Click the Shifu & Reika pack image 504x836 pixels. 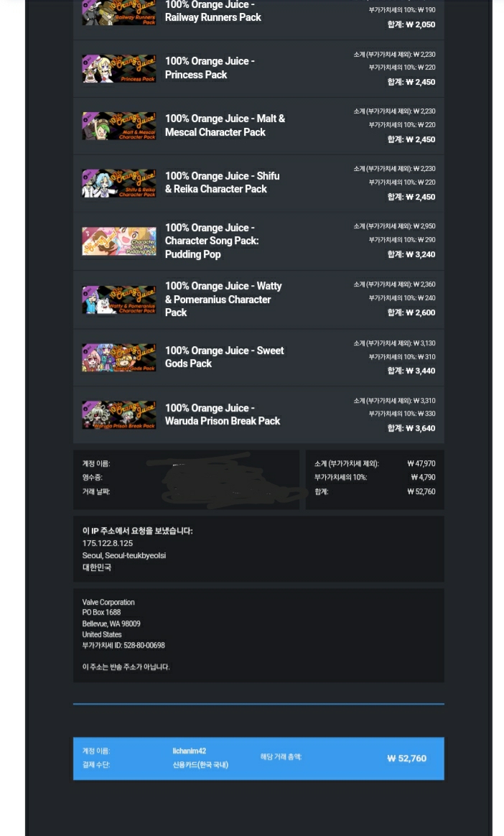(x=118, y=183)
